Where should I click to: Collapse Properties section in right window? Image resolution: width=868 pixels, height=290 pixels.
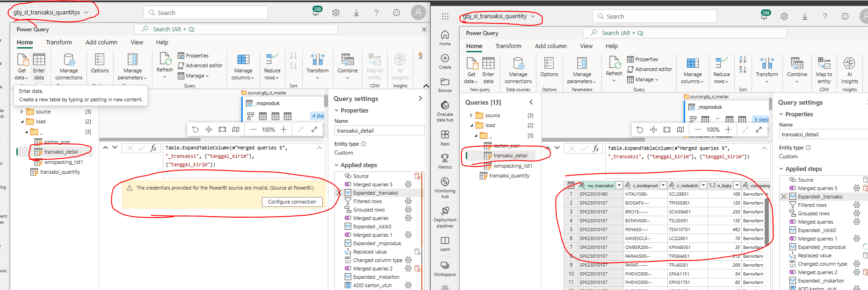click(x=781, y=114)
